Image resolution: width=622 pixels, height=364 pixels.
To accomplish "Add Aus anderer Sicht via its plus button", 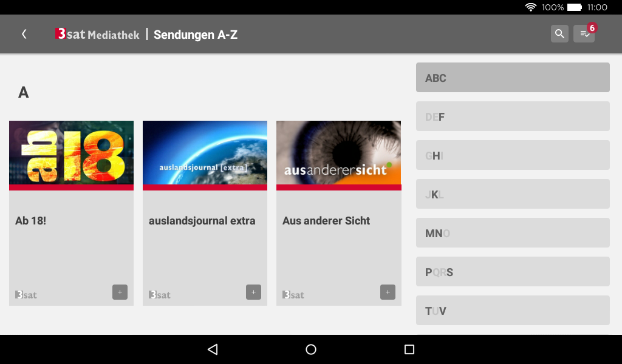I will 387,292.
